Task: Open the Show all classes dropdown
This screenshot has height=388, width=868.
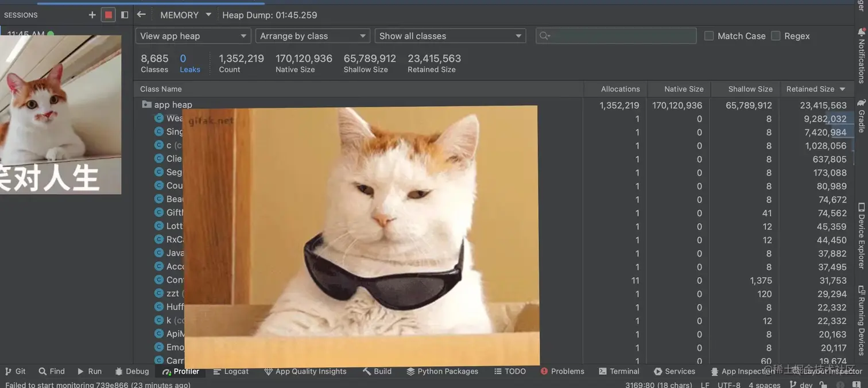Action: coord(449,36)
